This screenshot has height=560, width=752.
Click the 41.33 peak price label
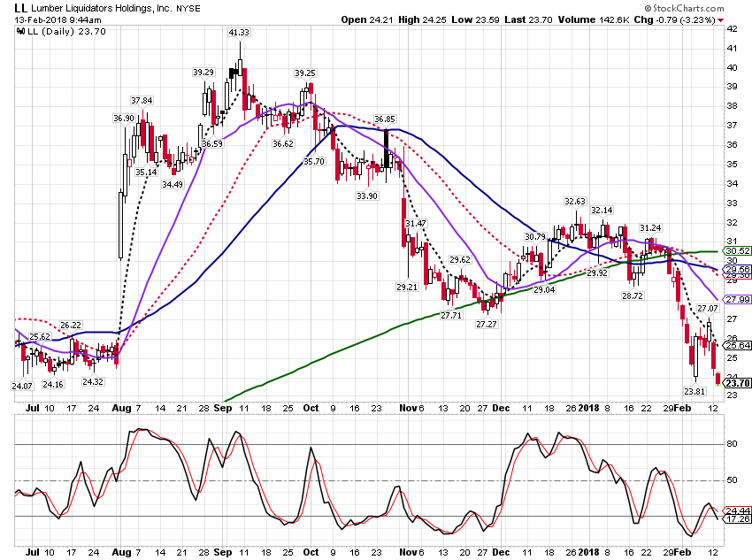coord(239,32)
